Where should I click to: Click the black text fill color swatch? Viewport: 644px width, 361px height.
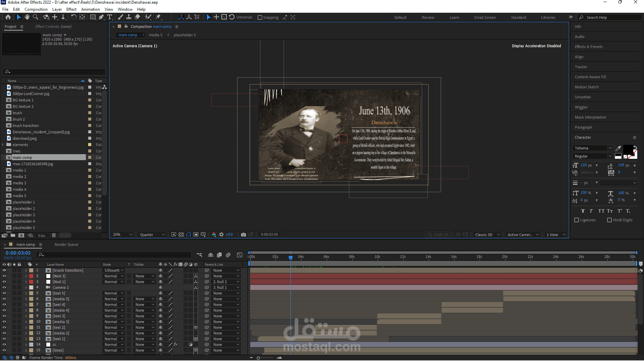point(627,149)
